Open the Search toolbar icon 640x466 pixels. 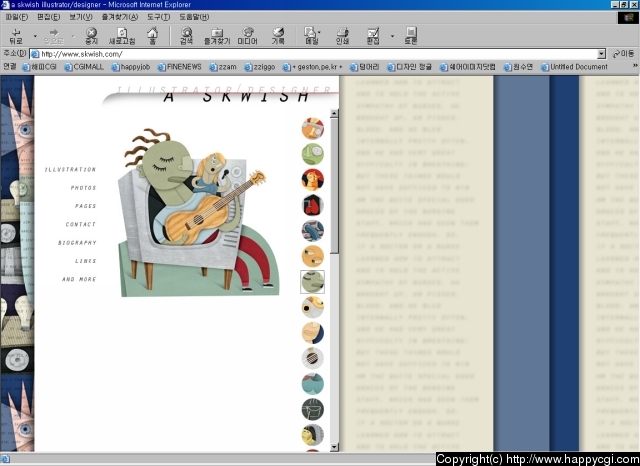point(187,36)
